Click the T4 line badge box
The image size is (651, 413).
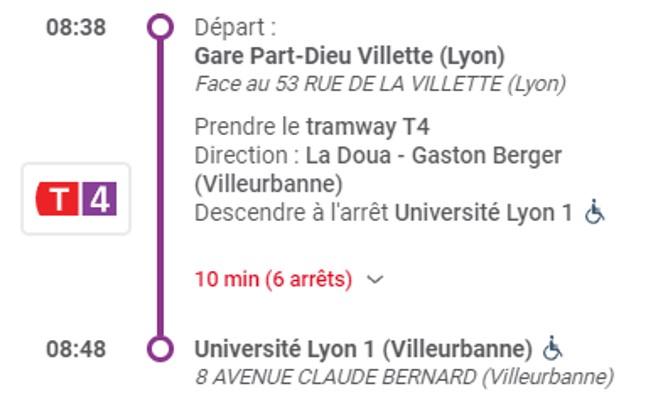pyautogui.click(x=76, y=199)
